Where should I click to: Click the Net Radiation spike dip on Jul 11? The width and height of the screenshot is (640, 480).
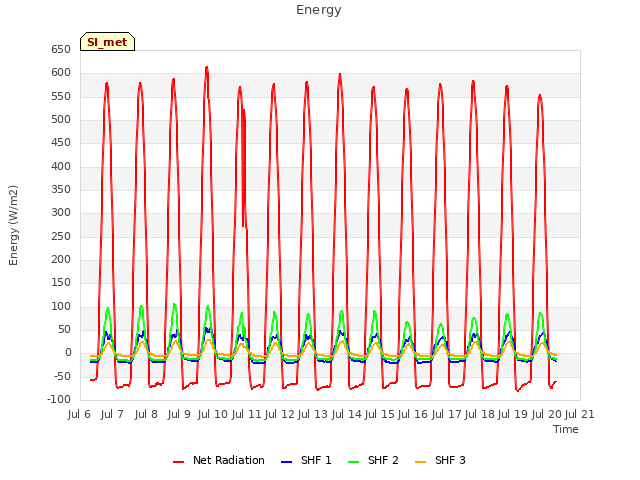pyautogui.click(x=243, y=225)
